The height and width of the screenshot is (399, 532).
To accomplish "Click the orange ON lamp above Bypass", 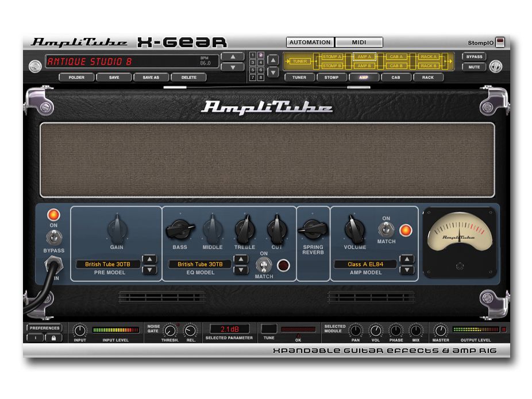I will (x=53, y=215).
